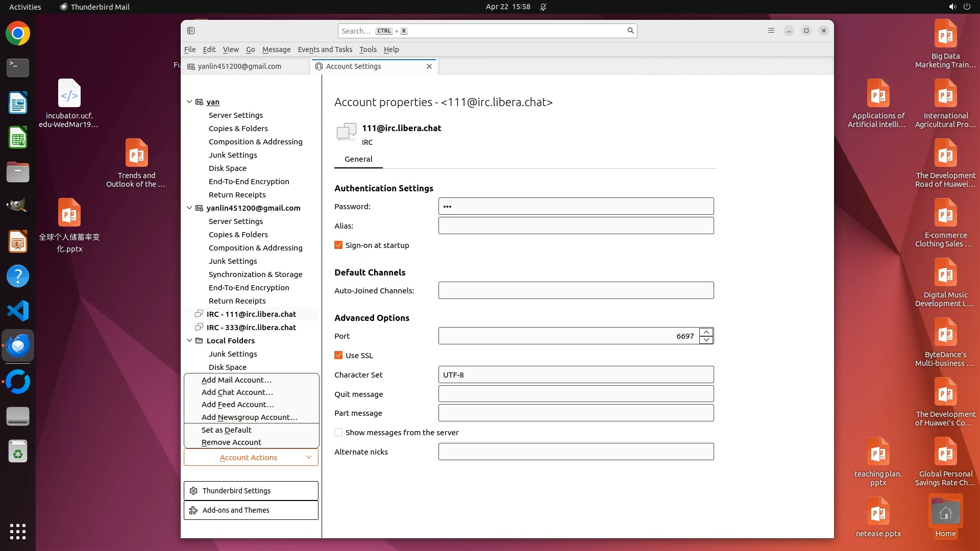
Task: Collapse the yan account tree
Action: pyautogui.click(x=189, y=102)
